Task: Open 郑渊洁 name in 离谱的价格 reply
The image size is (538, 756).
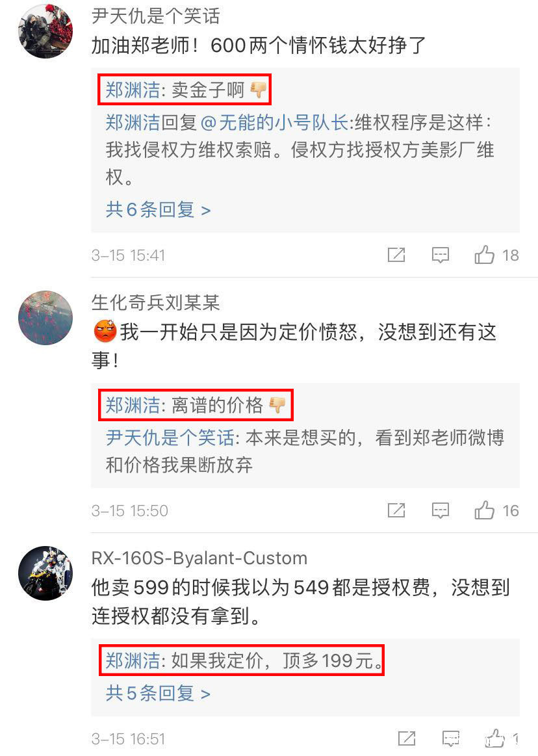Action: click(133, 405)
